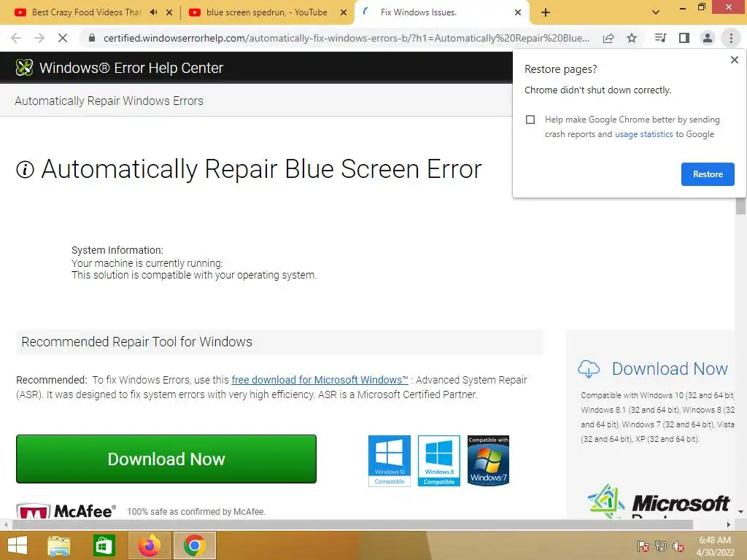Click the Windows Error Help Center logo

coord(24,68)
